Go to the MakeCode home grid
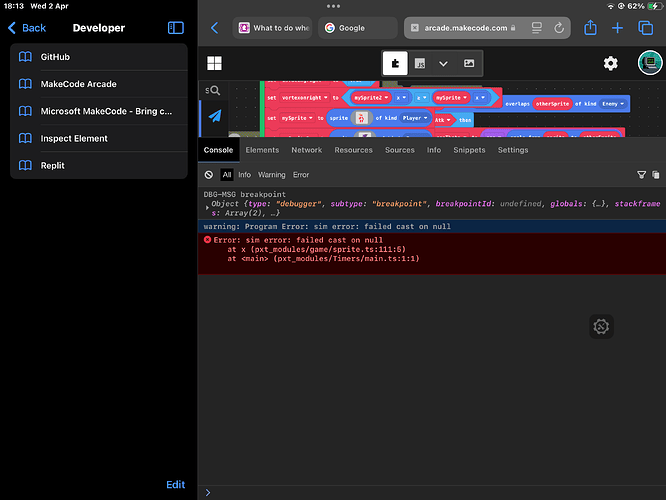Image resolution: width=666 pixels, height=500 pixels. (214, 63)
